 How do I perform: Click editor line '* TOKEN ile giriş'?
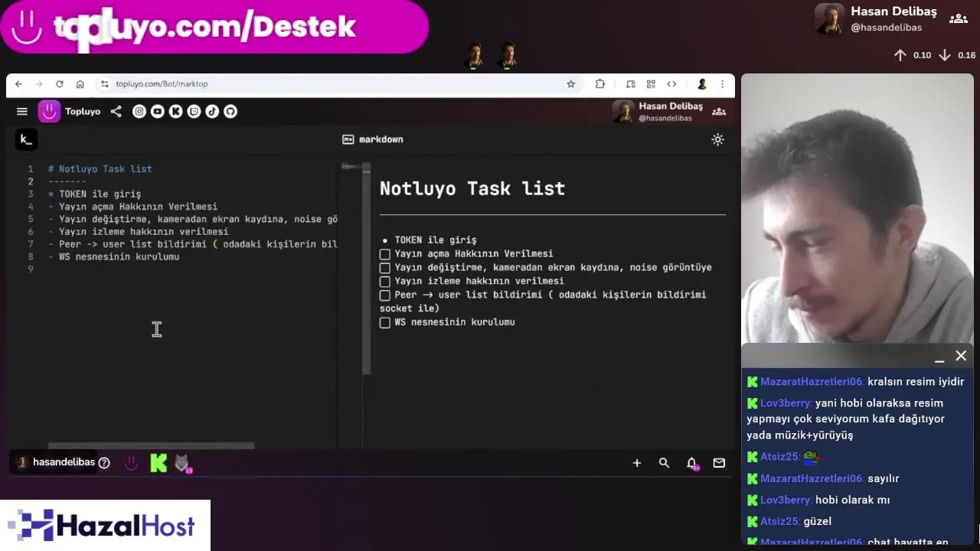tap(95, 194)
